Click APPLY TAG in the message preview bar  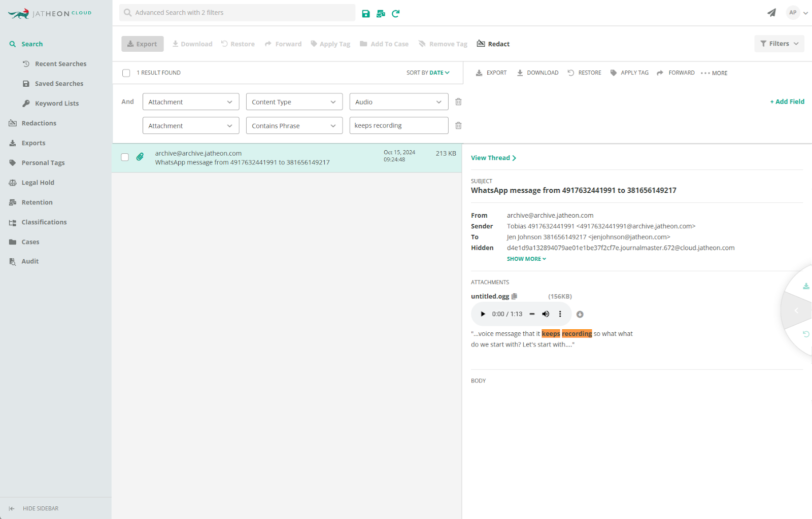point(629,73)
